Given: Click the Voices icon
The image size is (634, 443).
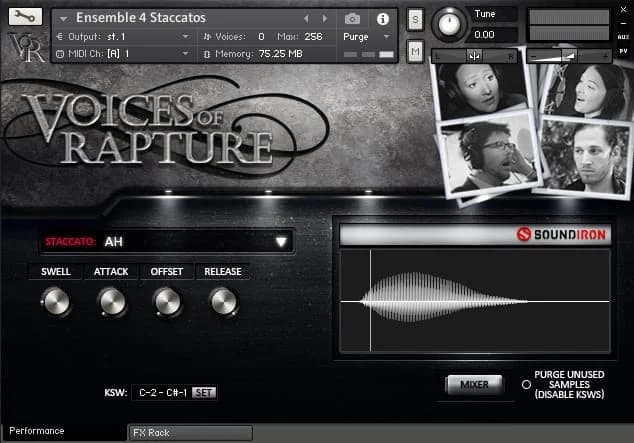Looking at the screenshot, I should pos(207,37).
